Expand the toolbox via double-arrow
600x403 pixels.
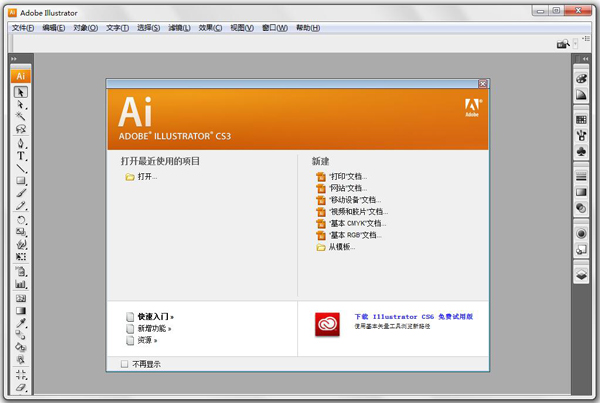click(x=14, y=59)
